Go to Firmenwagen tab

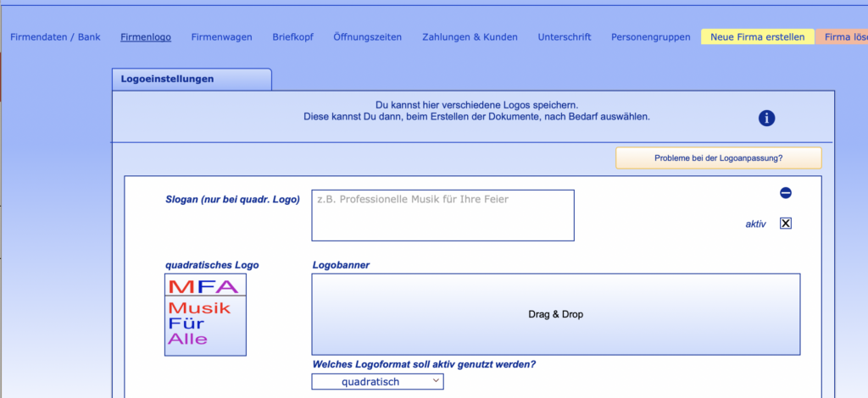click(221, 37)
